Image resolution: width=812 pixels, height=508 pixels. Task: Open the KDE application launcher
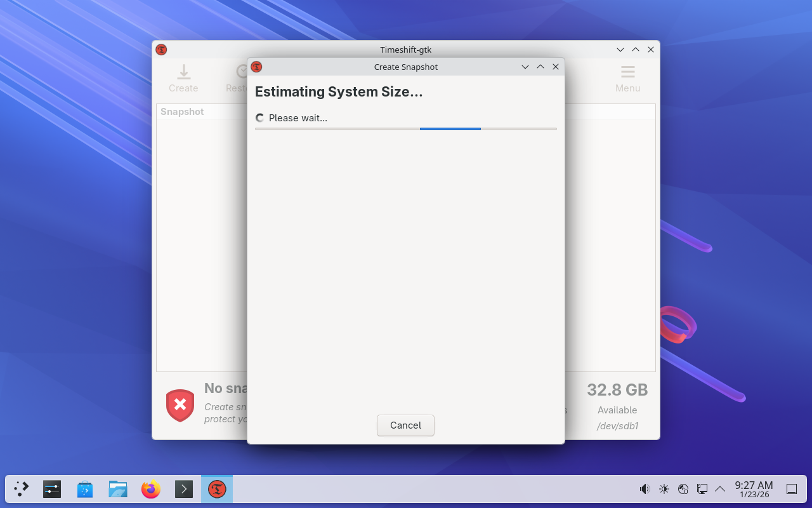click(x=22, y=489)
